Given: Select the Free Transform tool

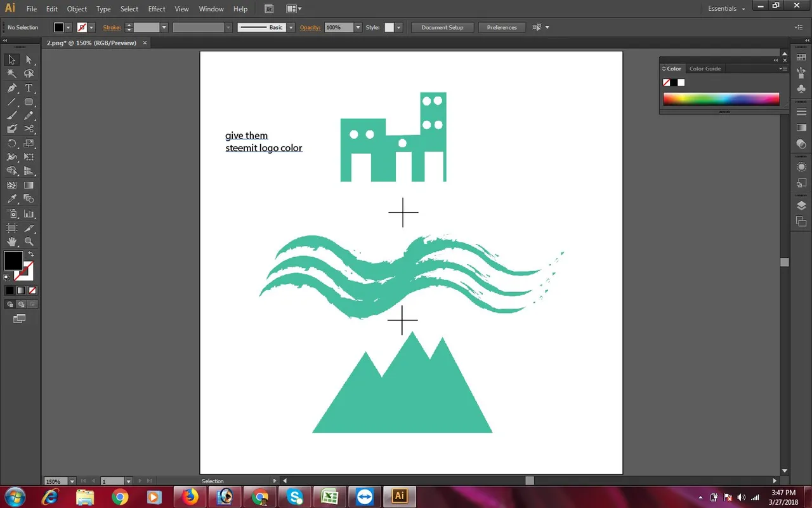Looking at the screenshot, I should click(x=29, y=157).
